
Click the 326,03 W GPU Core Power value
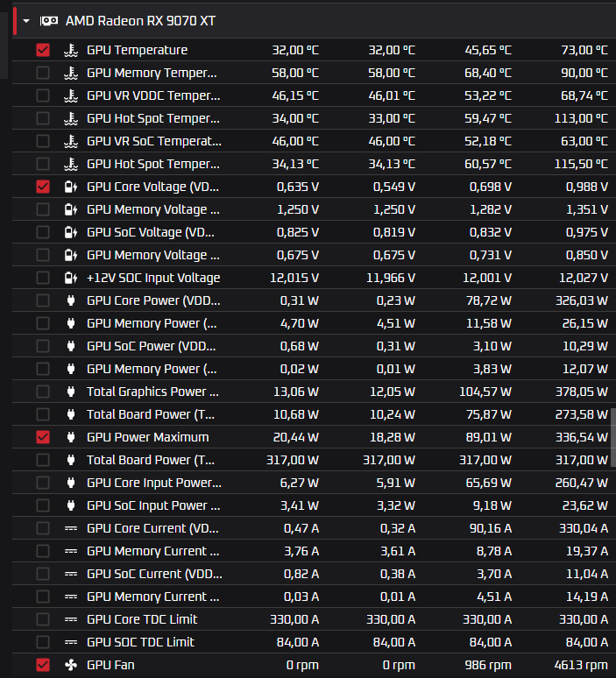[x=582, y=300]
